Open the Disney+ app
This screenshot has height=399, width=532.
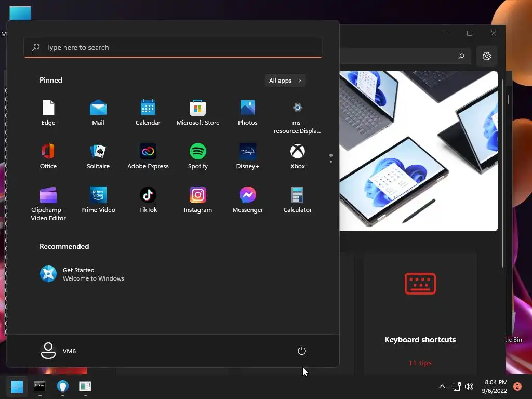248,156
